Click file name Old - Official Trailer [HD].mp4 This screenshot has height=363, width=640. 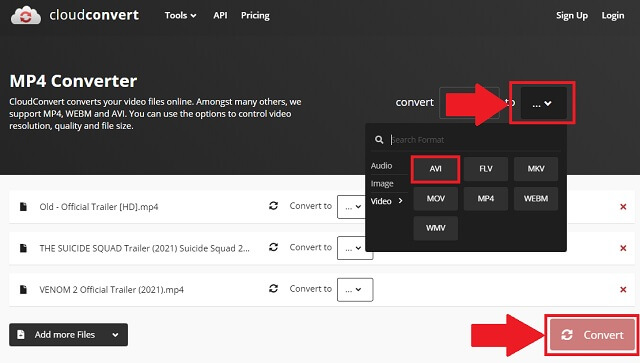(99, 207)
